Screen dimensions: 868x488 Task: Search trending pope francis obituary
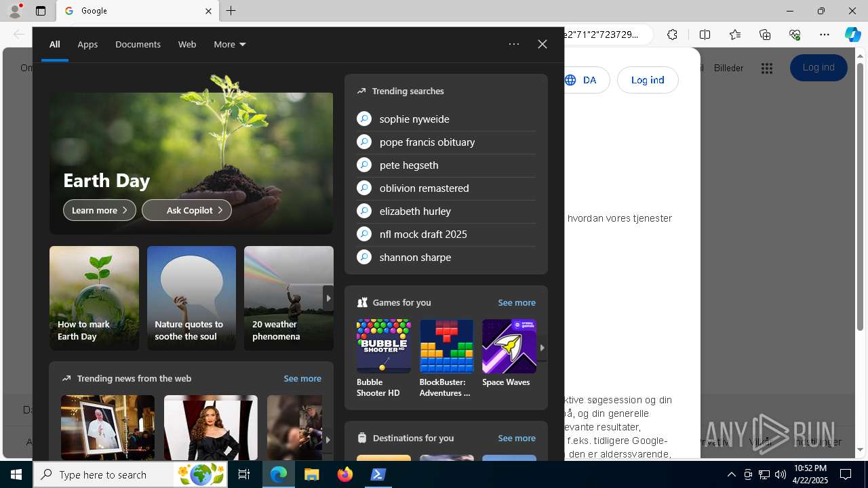tap(446, 142)
